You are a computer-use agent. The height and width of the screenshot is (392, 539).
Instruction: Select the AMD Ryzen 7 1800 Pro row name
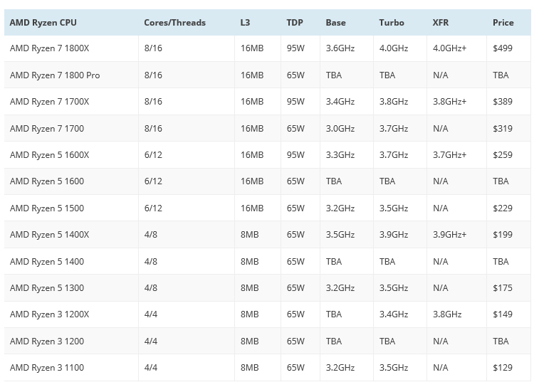click(x=55, y=75)
